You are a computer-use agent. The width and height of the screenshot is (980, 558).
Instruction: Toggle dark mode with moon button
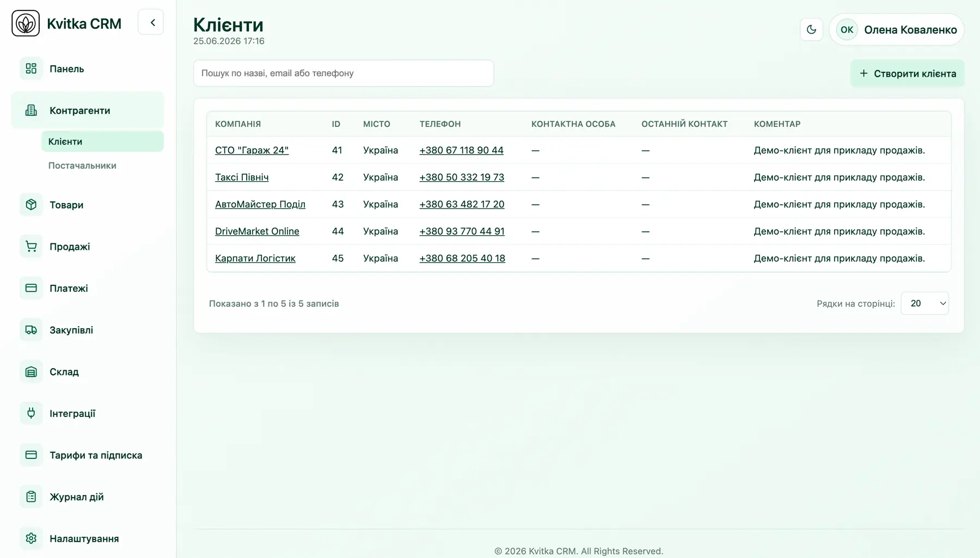[811, 29]
